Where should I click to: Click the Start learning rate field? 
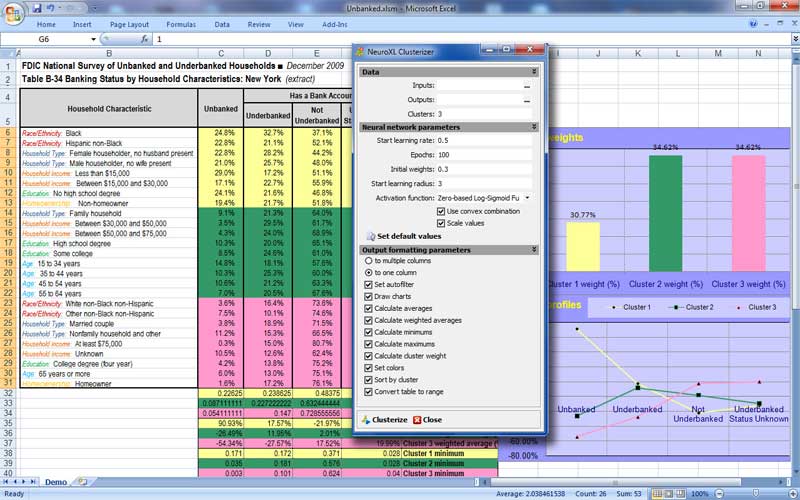pyautogui.click(x=484, y=140)
